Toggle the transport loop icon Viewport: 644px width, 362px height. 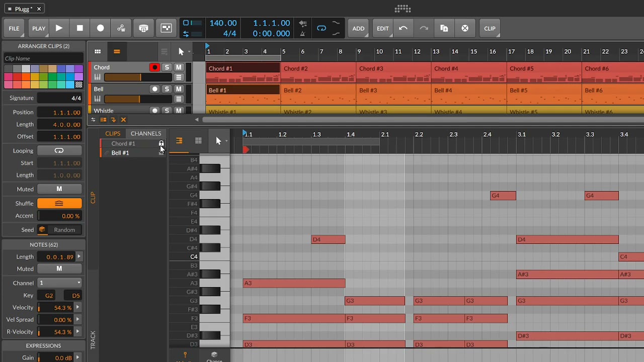click(x=321, y=29)
